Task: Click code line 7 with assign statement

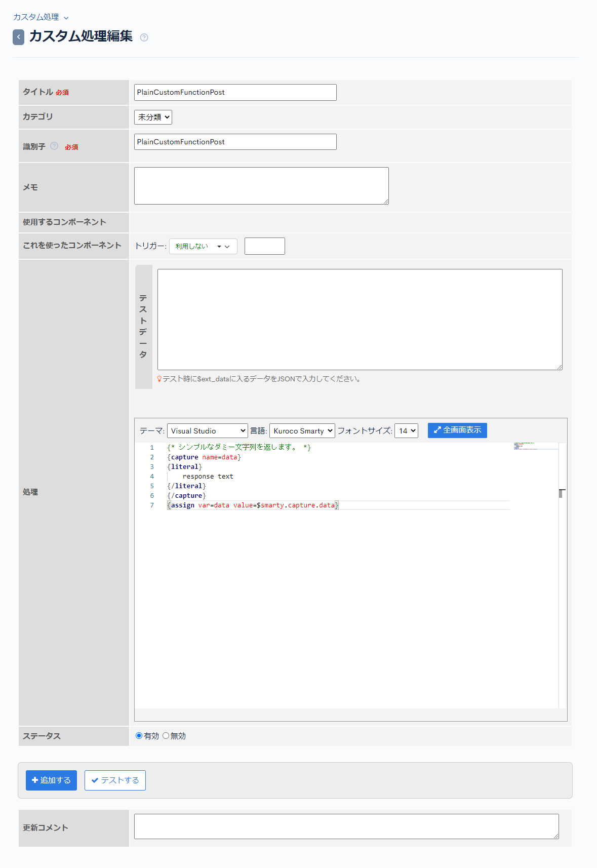Action: click(253, 505)
